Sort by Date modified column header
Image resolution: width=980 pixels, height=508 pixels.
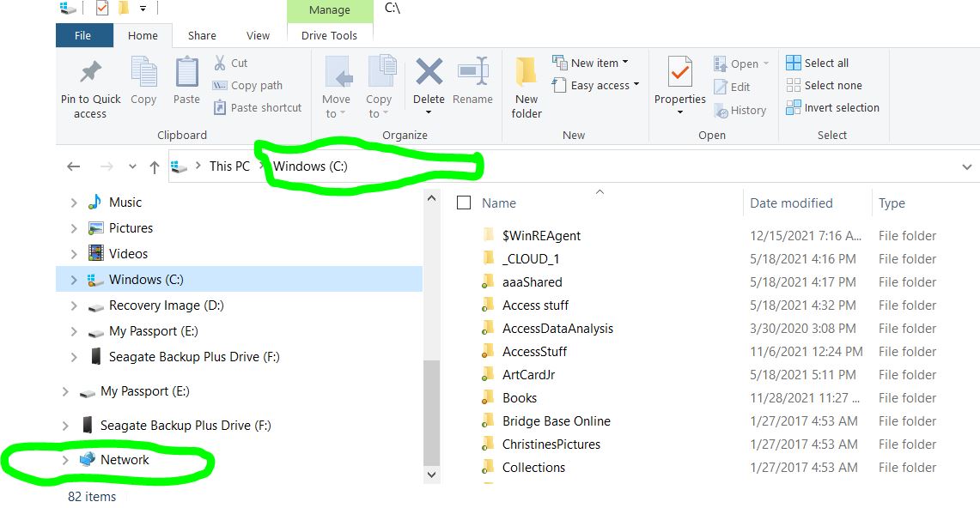(791, 203)
